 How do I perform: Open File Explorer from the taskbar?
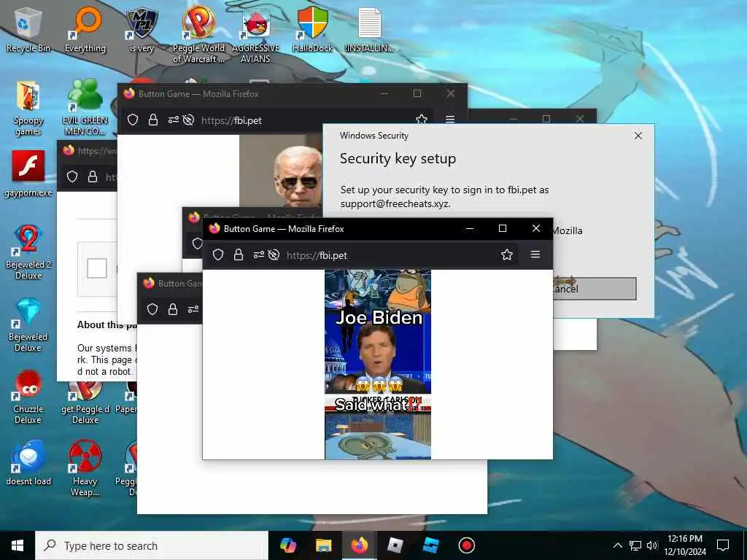click(323, 545)
